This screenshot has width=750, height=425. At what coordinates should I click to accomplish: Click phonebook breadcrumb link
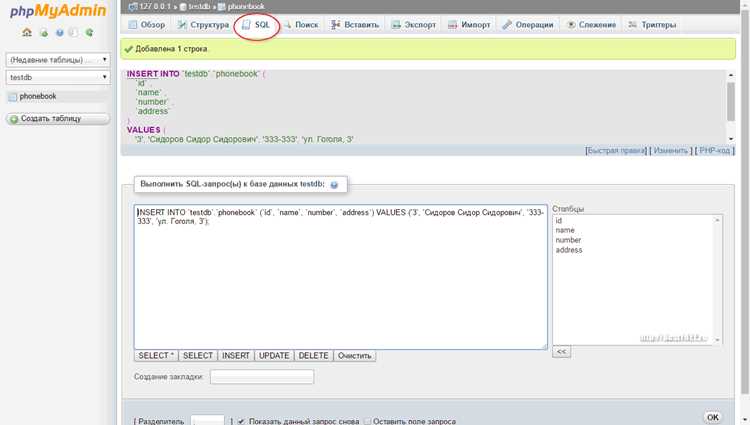coord(246,7)
